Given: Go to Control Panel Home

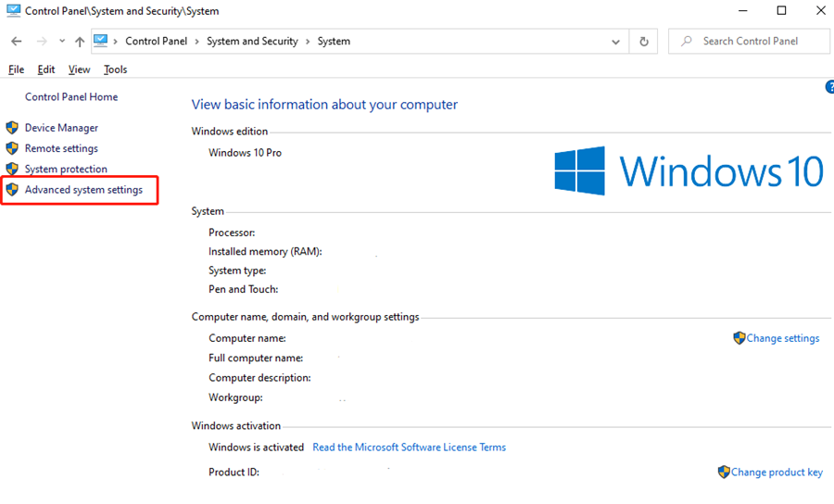Looking at the screenshot, I should [71, 96].
